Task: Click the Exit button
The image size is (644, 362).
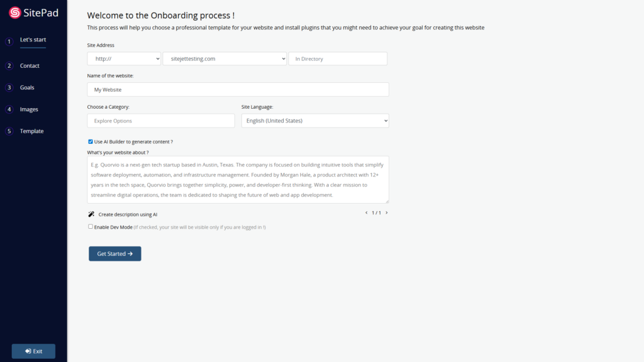Action: point(33,351)
